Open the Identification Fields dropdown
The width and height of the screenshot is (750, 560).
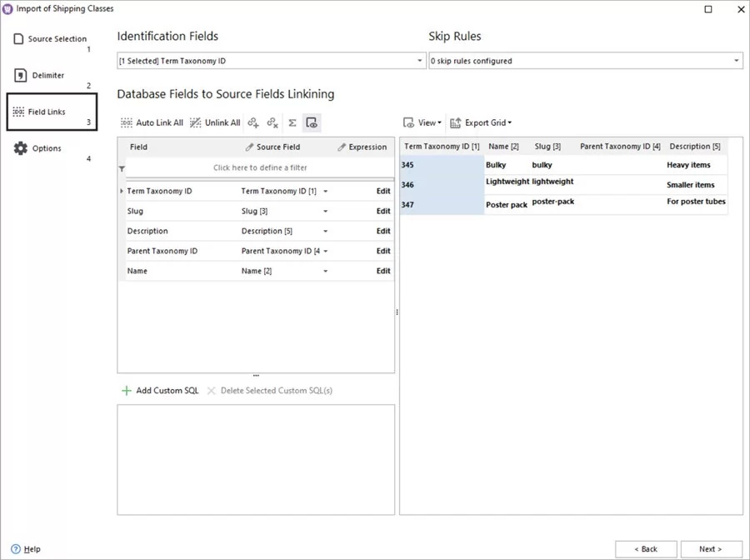[421, 60]
